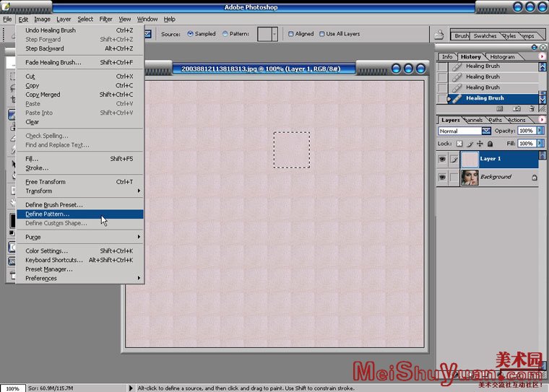The width and height of the screenshot is (549, 392).
Task: Open the Opacity slider arrow
Action: point(540,131)
